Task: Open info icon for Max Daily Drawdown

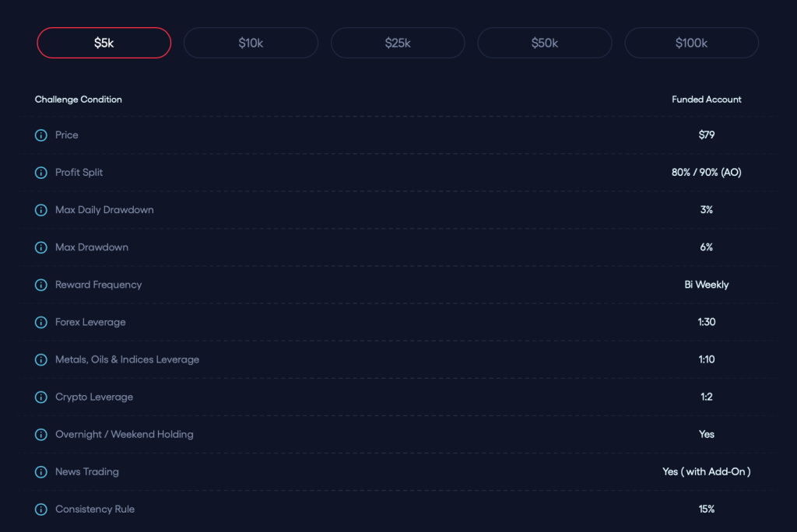Action: tap(41, 210)
